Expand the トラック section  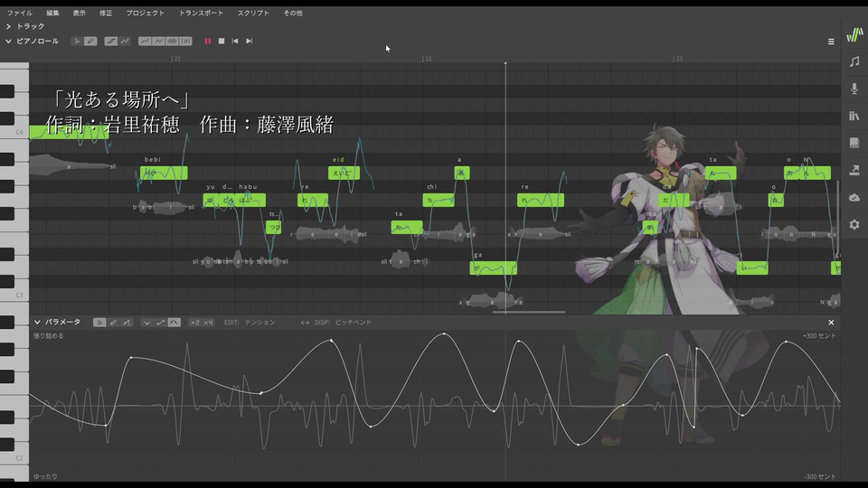point(8,26)
